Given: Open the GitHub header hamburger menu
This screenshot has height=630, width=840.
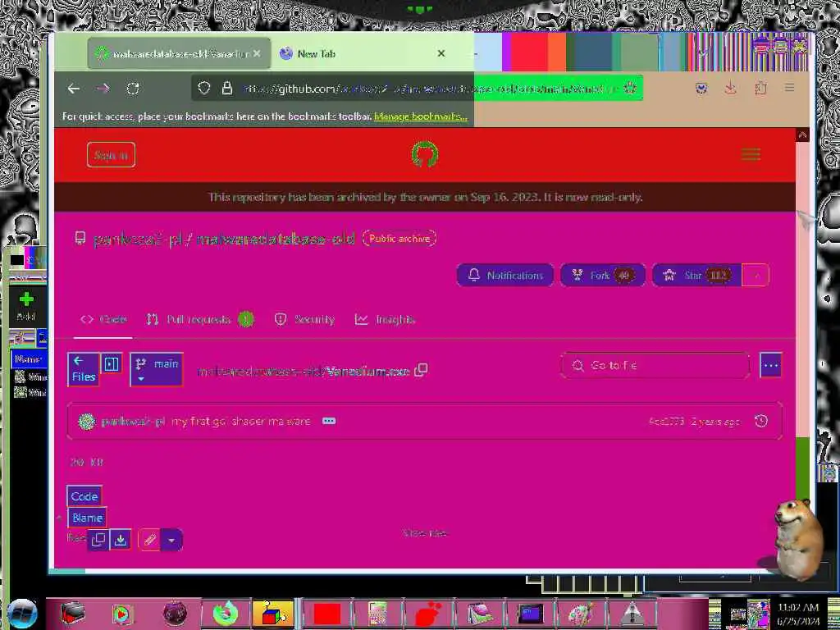Looking at the screenshot, I should 751,155.
